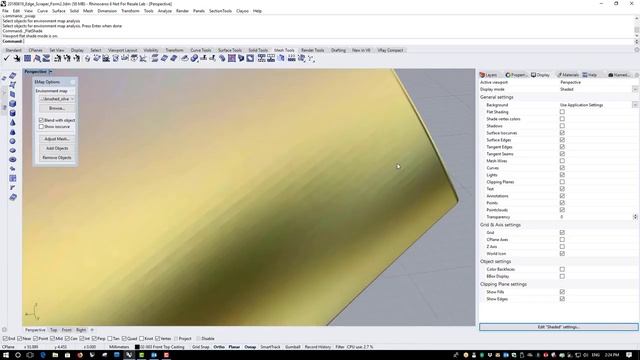Toggle Knot osnap checkbox
Image resolution: width=640 pixels, height=360 pixels.
coord(141,339)
